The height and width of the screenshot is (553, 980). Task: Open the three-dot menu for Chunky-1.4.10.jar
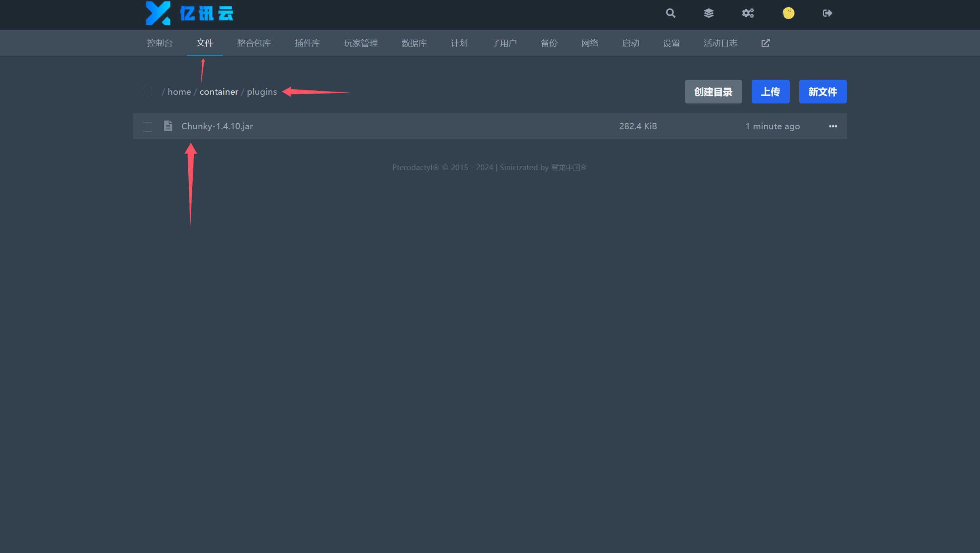coord(833,126)
